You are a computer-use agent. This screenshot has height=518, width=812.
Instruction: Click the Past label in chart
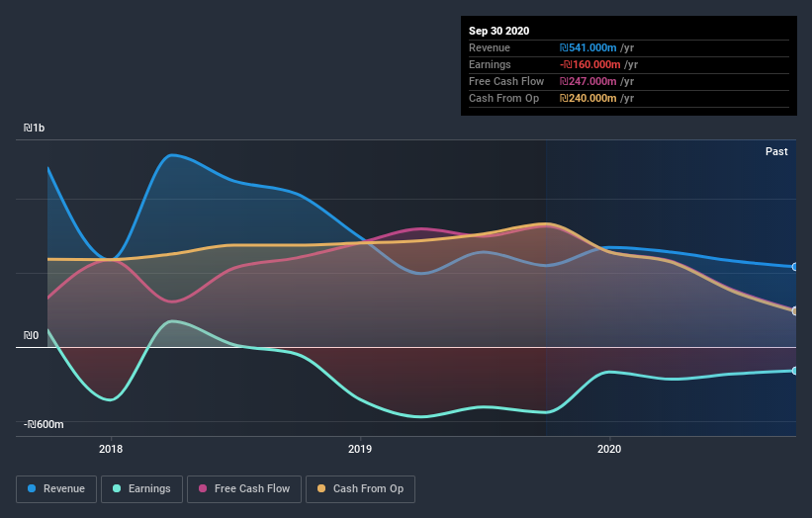click(776, 151)
